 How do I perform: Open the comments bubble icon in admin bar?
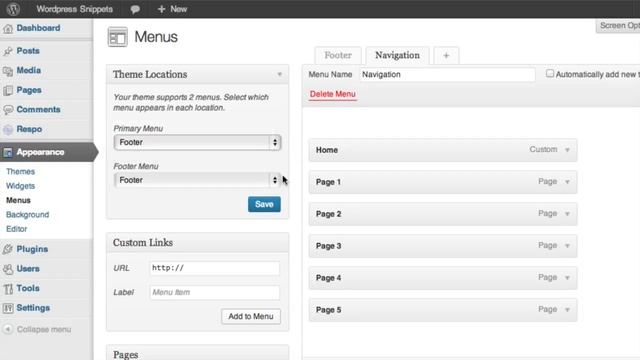(135, 9)
